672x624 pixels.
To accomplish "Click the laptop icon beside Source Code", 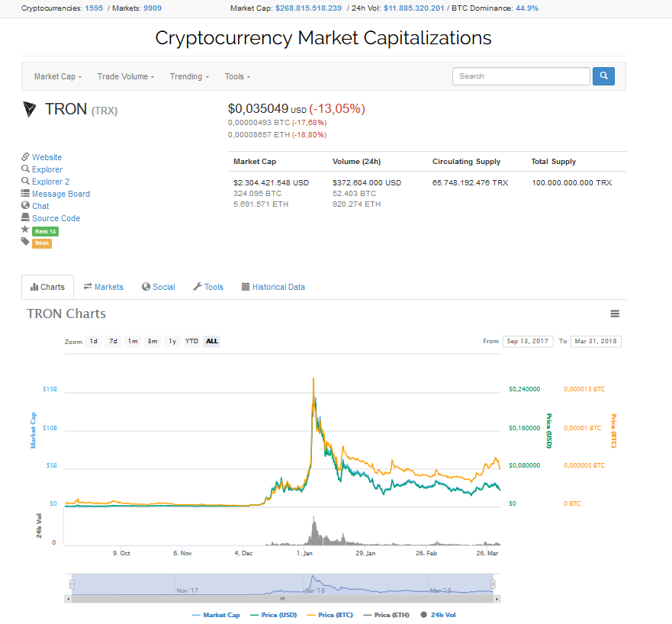I will click(25, 217).
